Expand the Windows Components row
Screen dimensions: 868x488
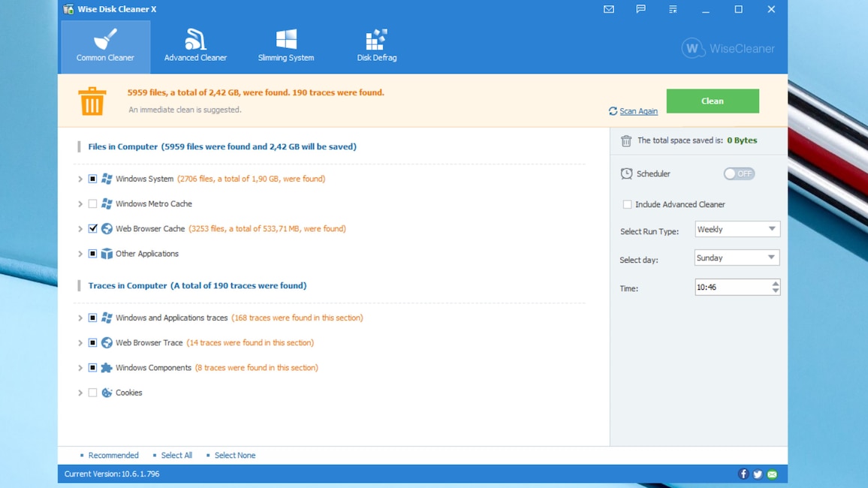tap(80, 367)
